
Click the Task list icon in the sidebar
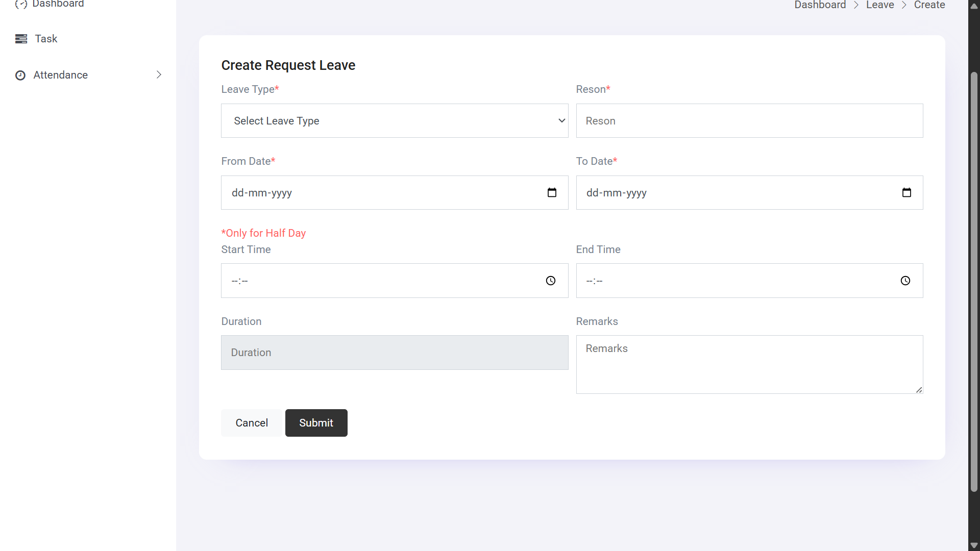[21, 39]
